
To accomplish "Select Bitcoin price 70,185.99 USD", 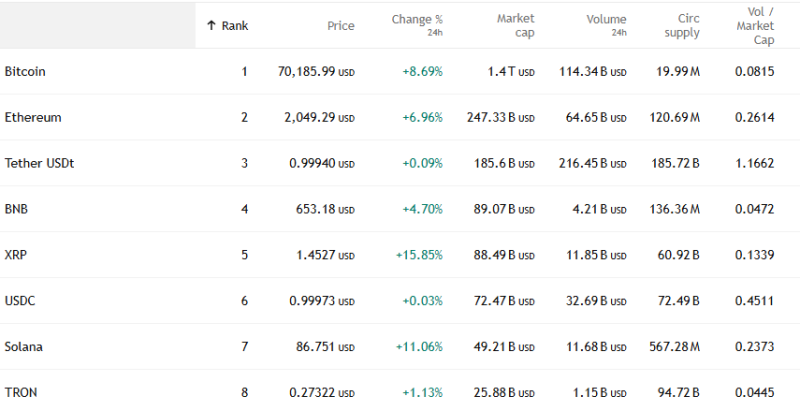I will click(x=316, y=71).
